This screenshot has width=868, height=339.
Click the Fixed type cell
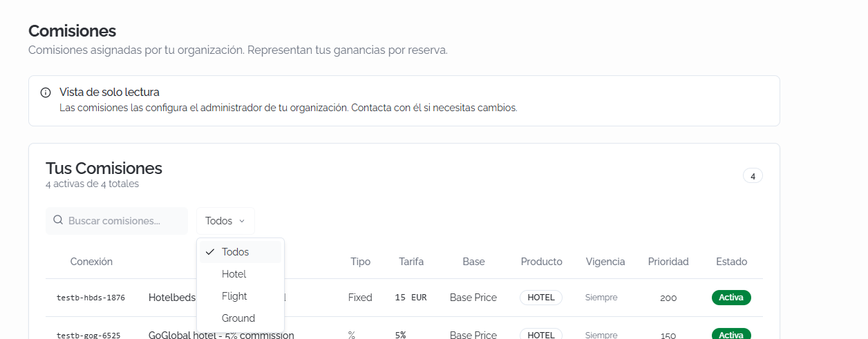coord(360,298)
